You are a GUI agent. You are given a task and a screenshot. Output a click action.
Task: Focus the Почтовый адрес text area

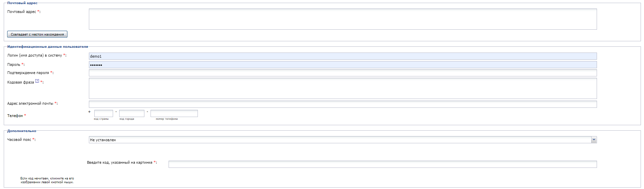point(343,19)
